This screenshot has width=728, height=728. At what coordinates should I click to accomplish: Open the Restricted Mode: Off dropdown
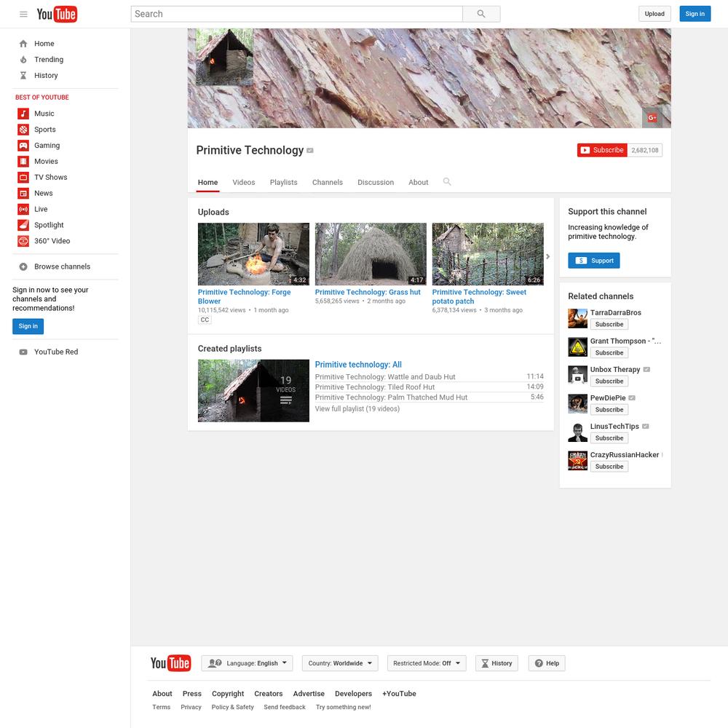tap(427, 663)
